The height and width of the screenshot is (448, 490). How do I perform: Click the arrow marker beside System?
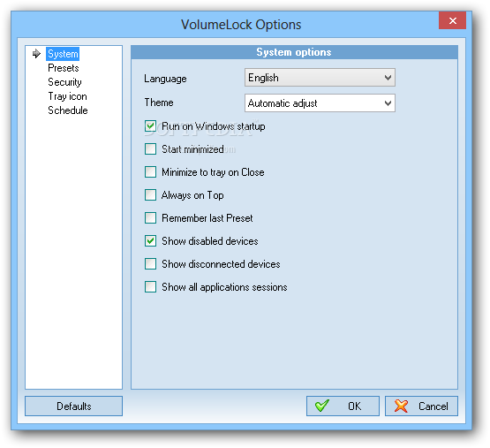[36, 54]
